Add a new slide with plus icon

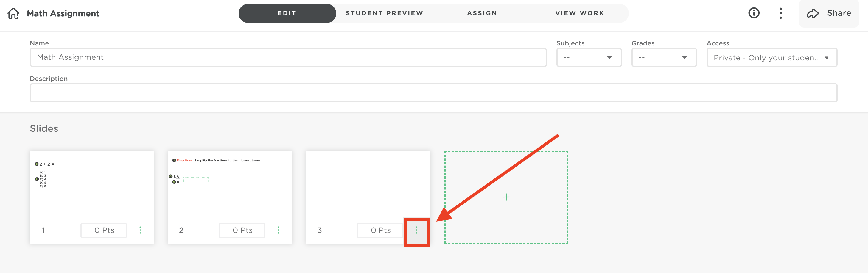[x=506, y=197]
